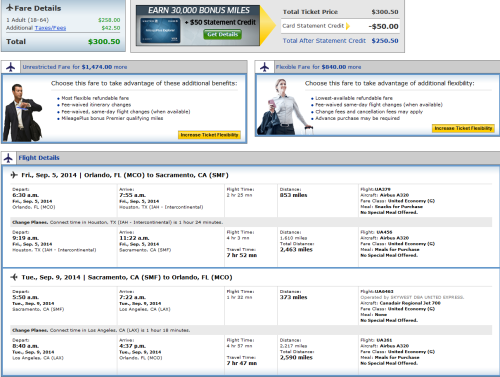This screenshot has width=500, height=377.
Task: Select Unrestricted Fare for $1,474.00 more
Action: (x=75, y=67)
